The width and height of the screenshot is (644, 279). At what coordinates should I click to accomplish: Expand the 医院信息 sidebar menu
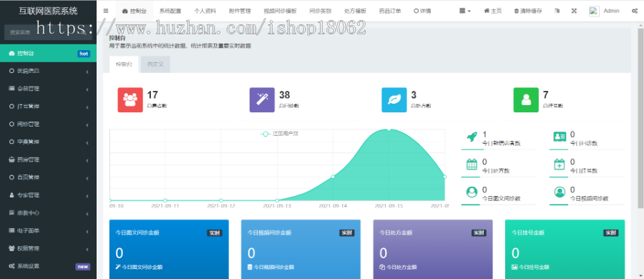point(49,71)
